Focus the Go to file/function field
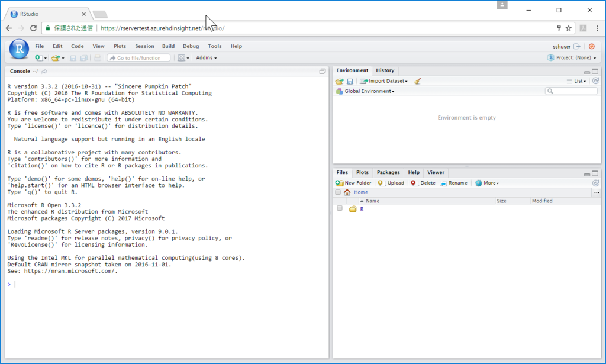606x364 pixels. (x=138, y=58)
